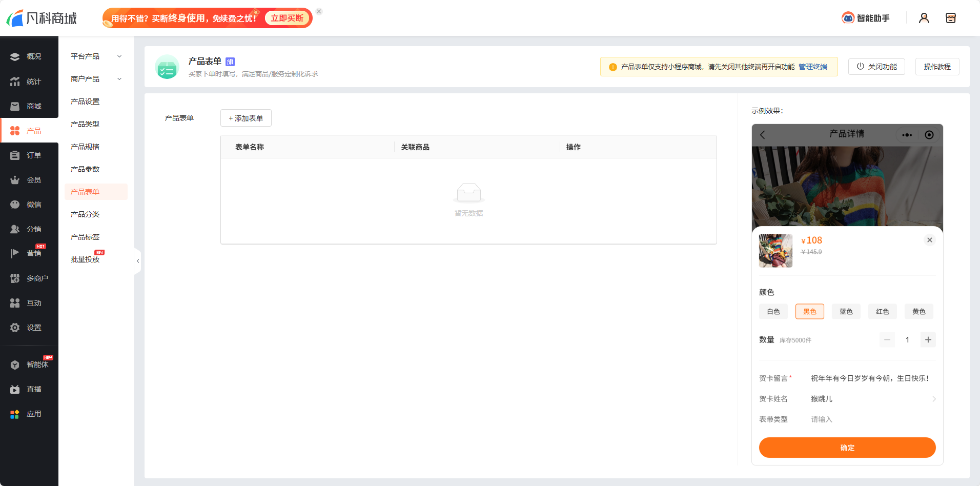The height and width of the screenshot is (486, 980).
Task: Click the orange 确定 confirm button
Action: [847, 448]
